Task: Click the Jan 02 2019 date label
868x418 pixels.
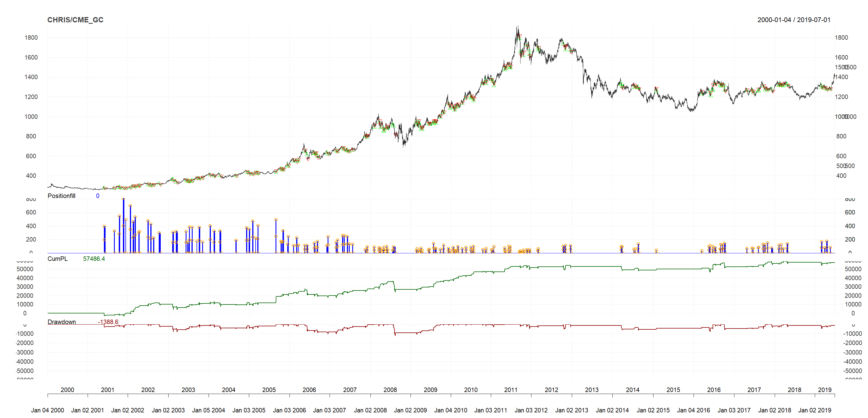Action: [x=815, y=410]
